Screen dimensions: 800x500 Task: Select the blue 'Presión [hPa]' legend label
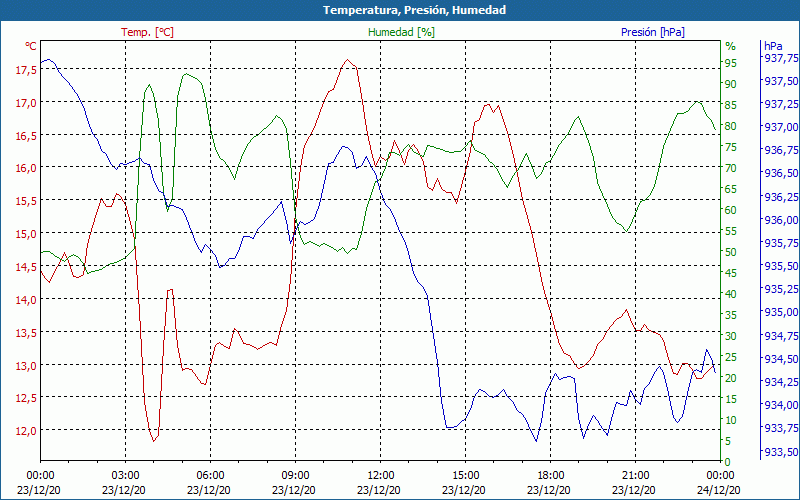(653, 32)
